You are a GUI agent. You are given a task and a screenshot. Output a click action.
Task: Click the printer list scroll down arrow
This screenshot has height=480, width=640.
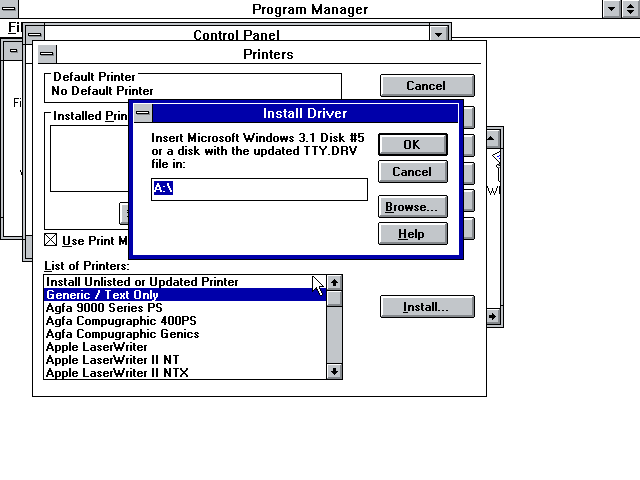[x=334, y=371]
